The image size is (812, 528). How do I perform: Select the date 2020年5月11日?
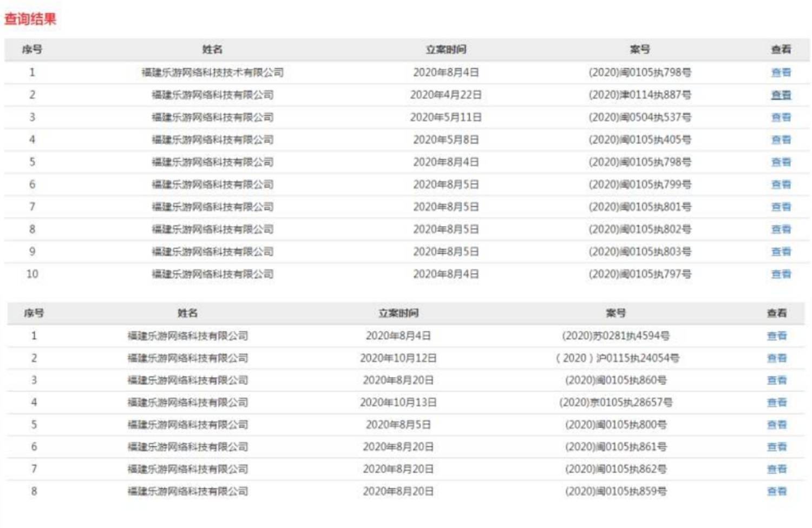446,117
